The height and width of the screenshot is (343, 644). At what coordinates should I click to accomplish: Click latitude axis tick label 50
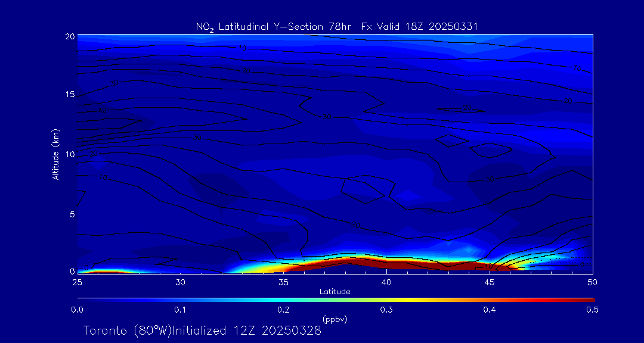pyautogui.click(x=593, y=282)
